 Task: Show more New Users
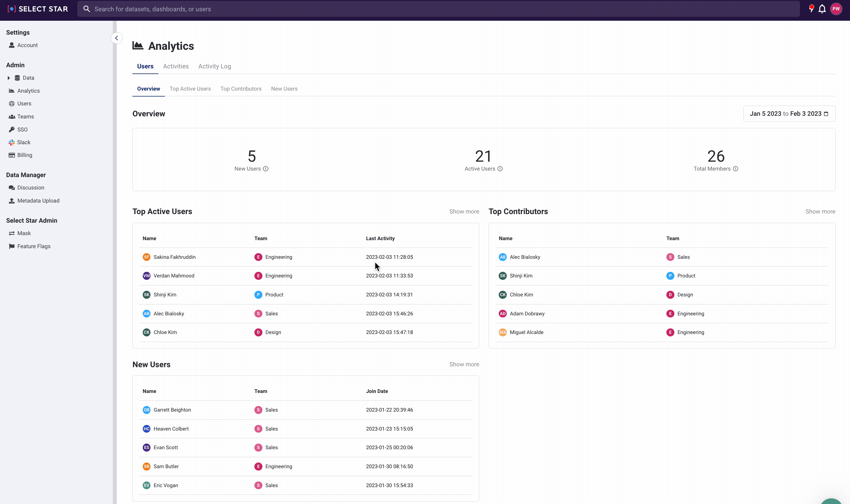(464, 365)
